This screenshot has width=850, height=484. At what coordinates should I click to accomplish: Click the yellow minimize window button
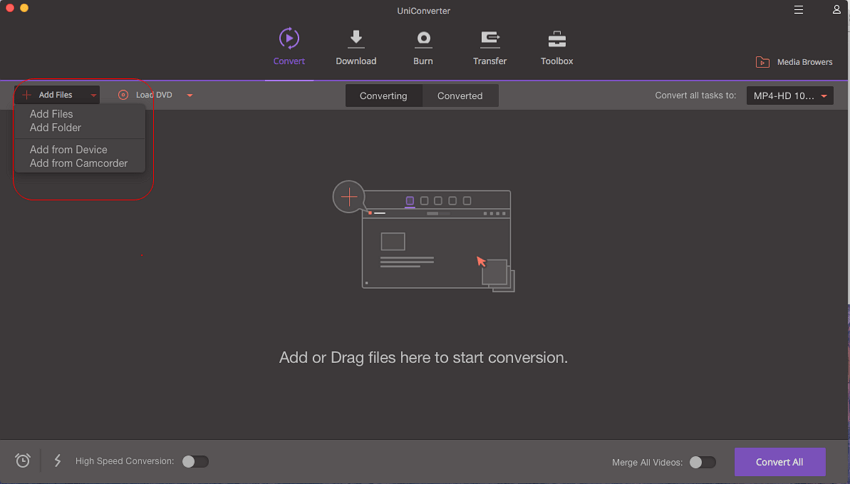[x=24, y=8]
